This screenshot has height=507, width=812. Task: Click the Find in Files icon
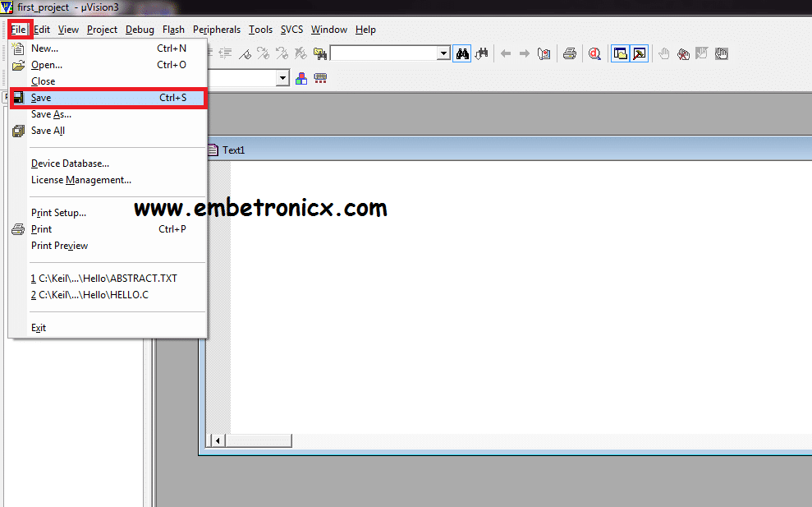(320, 53)
